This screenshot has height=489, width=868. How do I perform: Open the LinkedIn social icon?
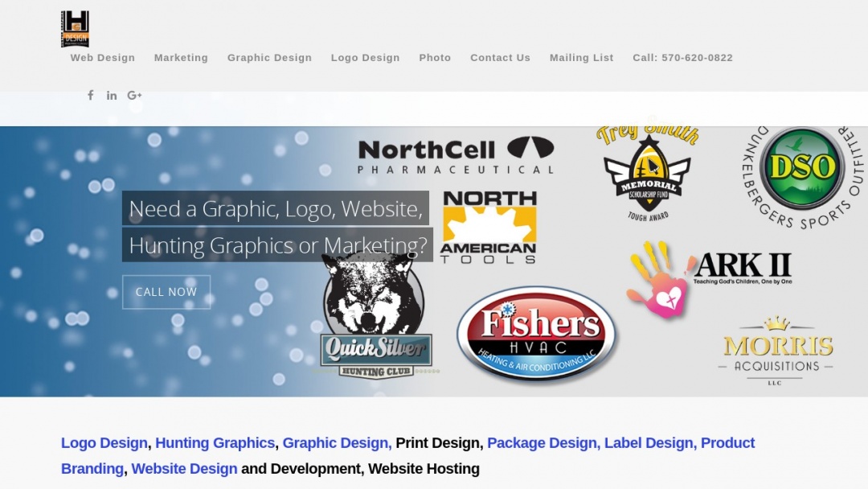[x=112, y=95]
